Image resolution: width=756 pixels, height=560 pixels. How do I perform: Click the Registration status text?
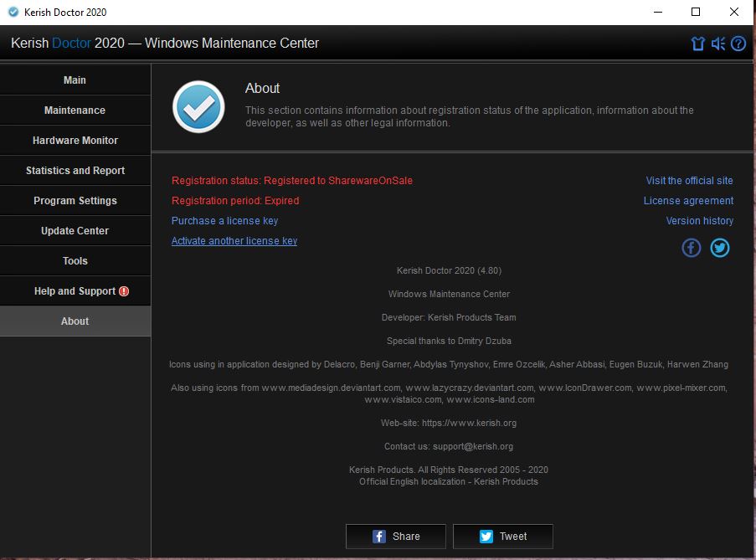(292, 181)
